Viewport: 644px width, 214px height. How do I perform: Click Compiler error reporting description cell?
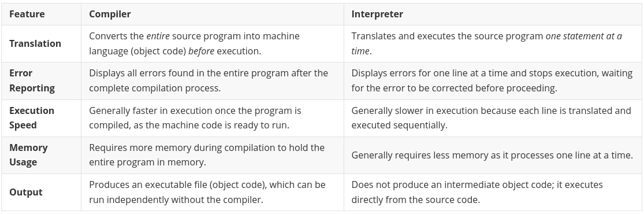point(213,80)
